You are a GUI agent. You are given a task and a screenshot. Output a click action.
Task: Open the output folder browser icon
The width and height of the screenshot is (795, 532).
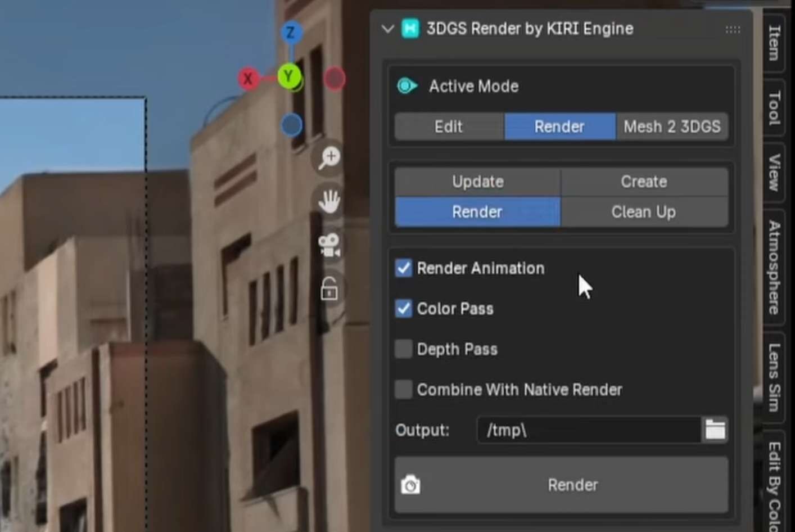coord(715,430)
